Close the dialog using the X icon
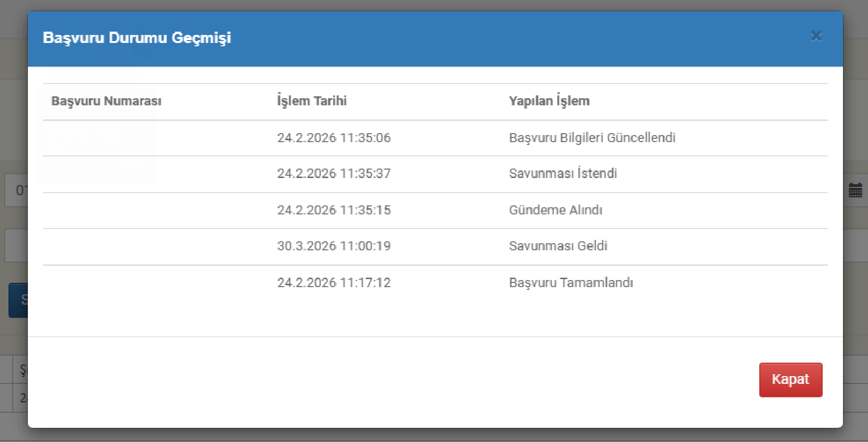 pyautogui.click(x=816, y=36)
